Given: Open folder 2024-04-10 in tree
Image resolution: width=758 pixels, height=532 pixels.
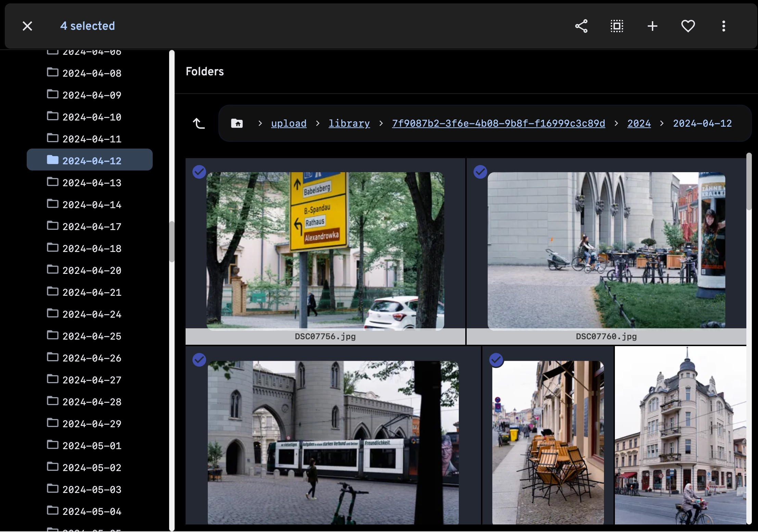Looking at the screenshot, I should coord(90,117).
